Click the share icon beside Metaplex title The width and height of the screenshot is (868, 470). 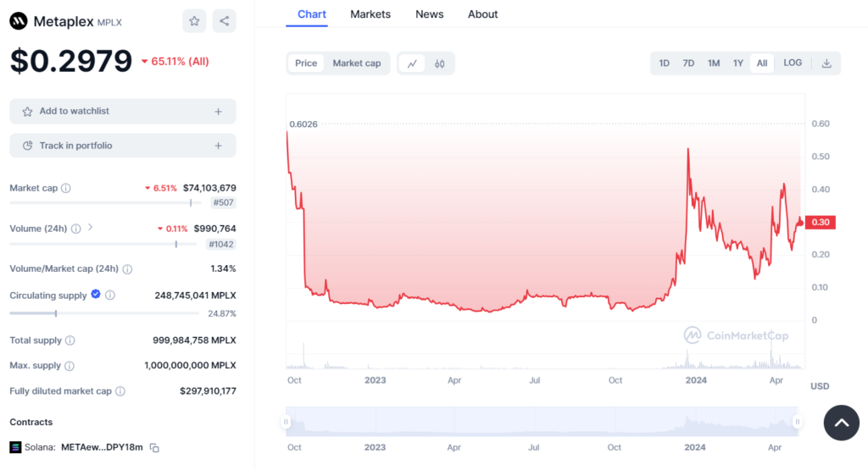pos(224,21)
